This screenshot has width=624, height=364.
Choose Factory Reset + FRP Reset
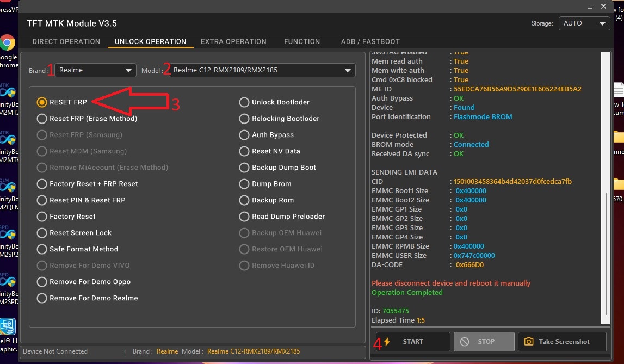coord(42,184)
